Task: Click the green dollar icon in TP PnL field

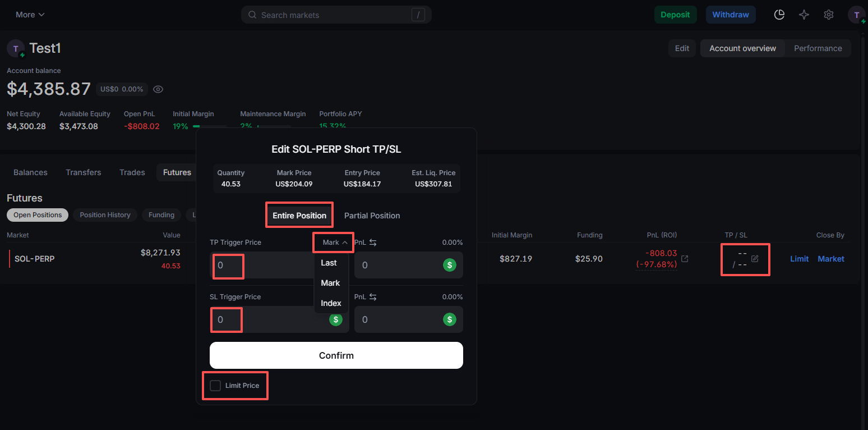Action: click(450, 265)
